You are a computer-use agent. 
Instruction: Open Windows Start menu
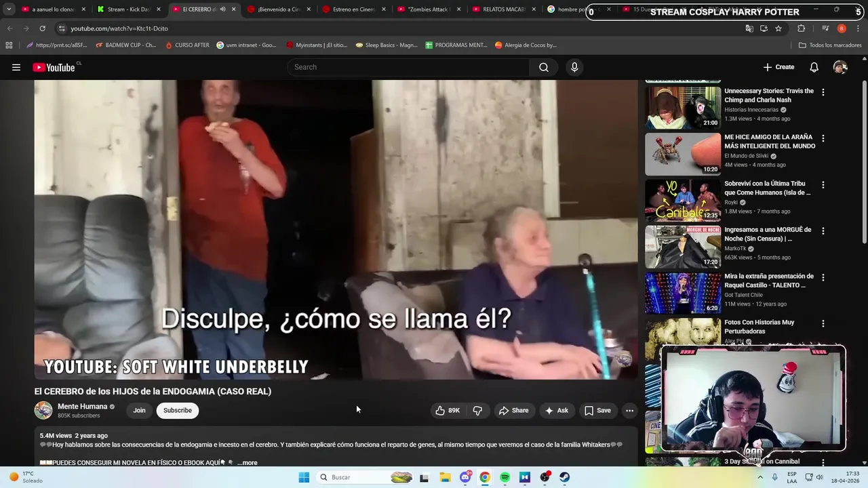point(304,477)
